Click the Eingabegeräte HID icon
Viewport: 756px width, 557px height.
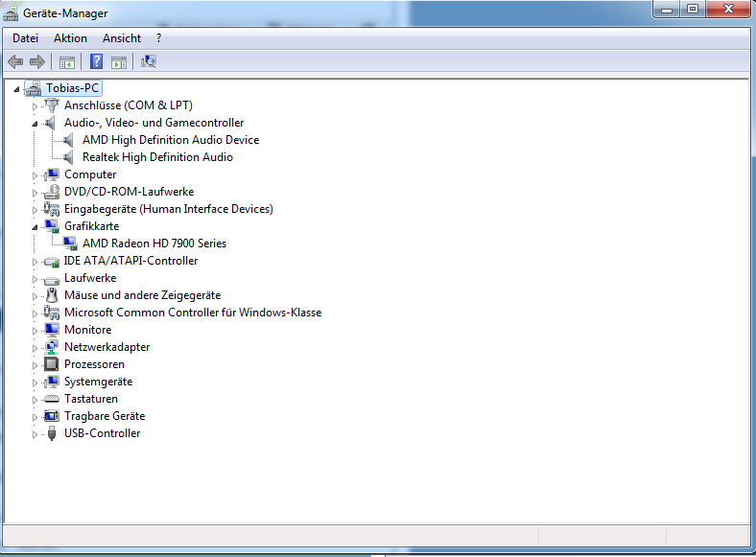pyautogui.click(x=52, y=209)
